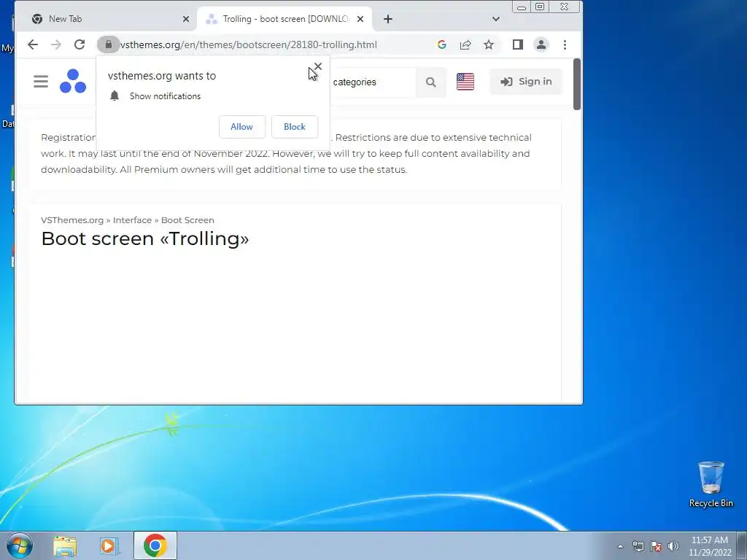Open the site hamburger menu
Image resolution: width=747 pixels, height=560 pixels.
[41, 82]
